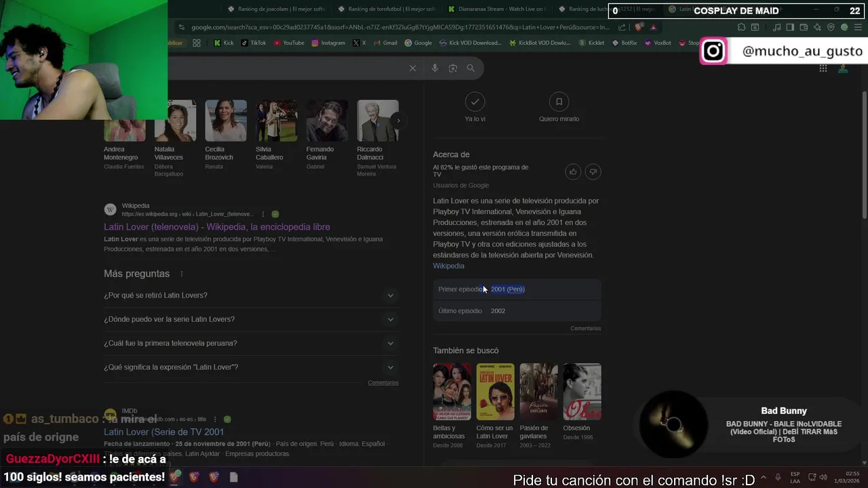Start voice search with the microphone icon
This screenshot has height=488, width=868.
[x=435, y=68]
